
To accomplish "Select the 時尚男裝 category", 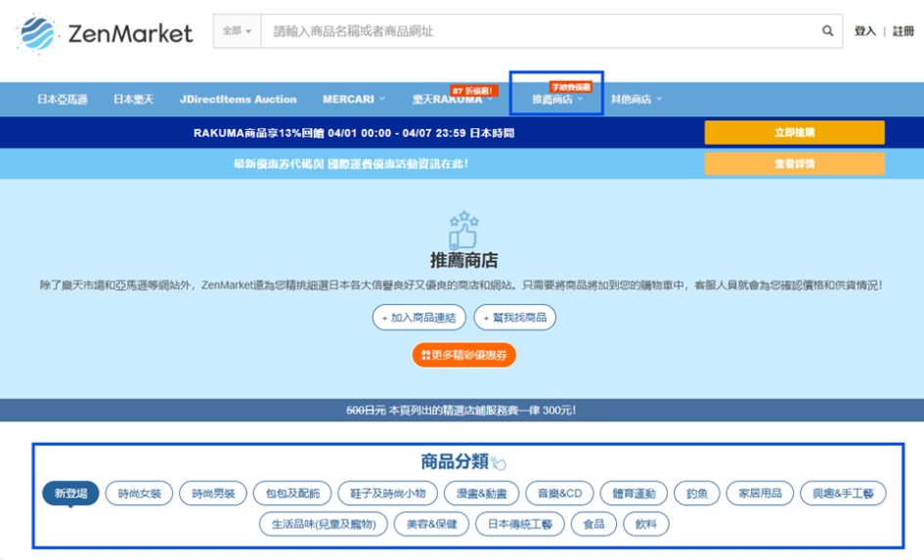I will (213, 493).
